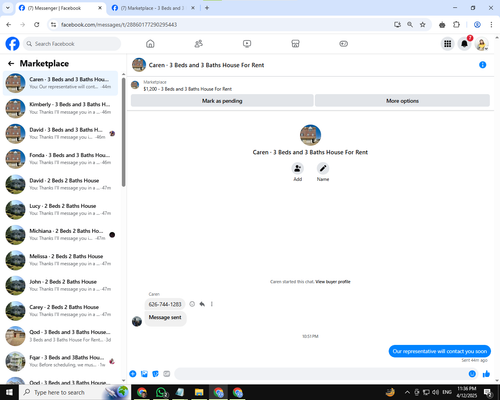Go back using the Marketplace arrow
Image resolution: width=500 pixels, height=400 pixels.
(11, 63)
